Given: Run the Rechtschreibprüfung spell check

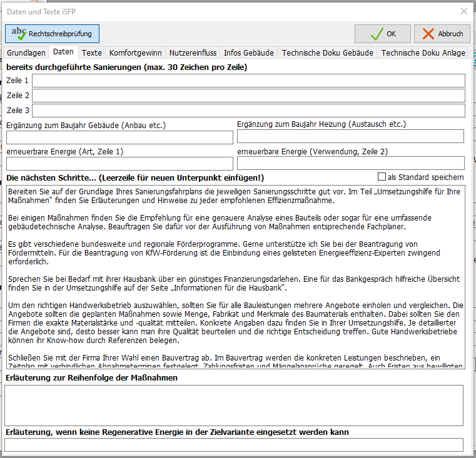Looking at the screenshot, I should coord(53,34).
